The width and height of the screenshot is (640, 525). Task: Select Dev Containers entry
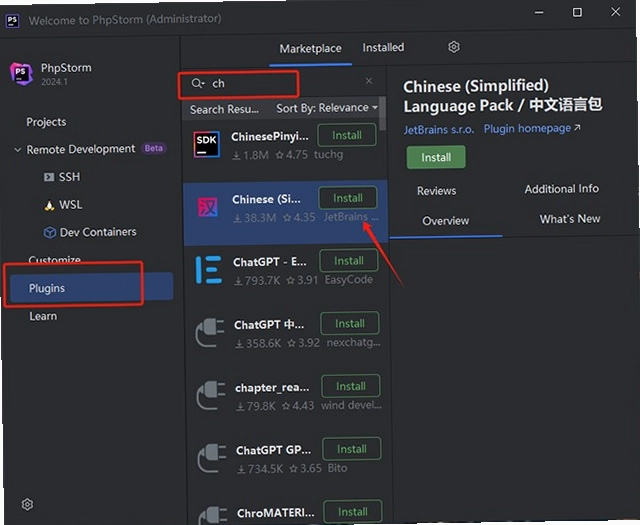pos(98,232)
